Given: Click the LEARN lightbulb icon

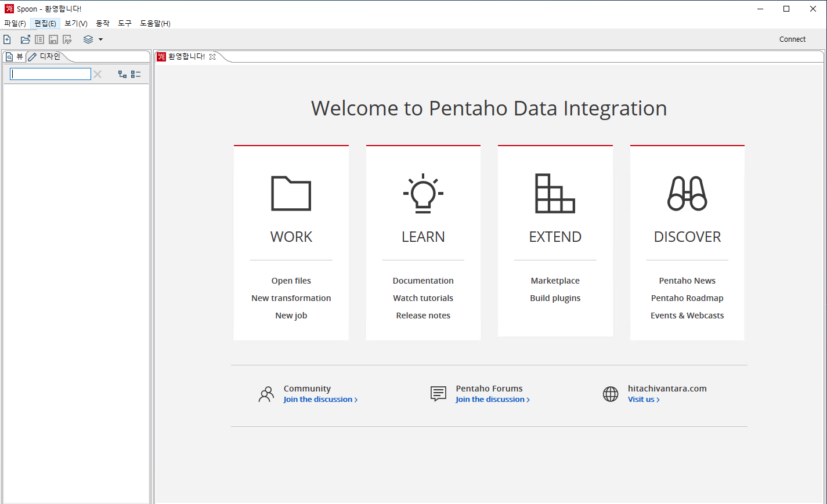Looking at the screenshot, I should (x=423, y=192).
